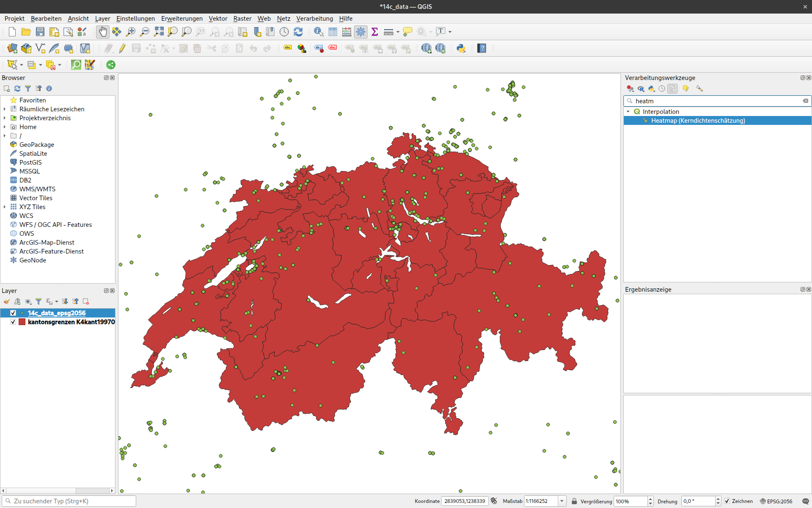The width and height of the screenshot is (812, 508).
Task: Toggle visibility of the kantonsgrenzen layer
Action: 13,322
